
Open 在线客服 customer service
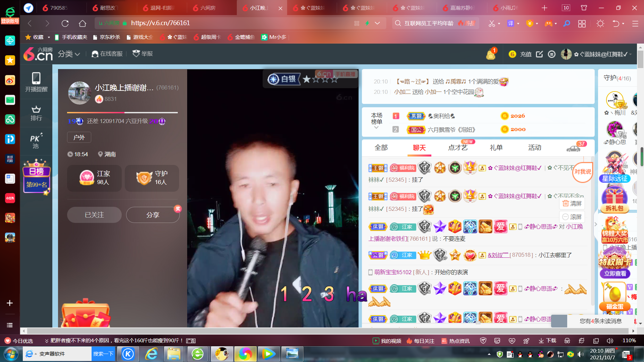tap(107, 54)
